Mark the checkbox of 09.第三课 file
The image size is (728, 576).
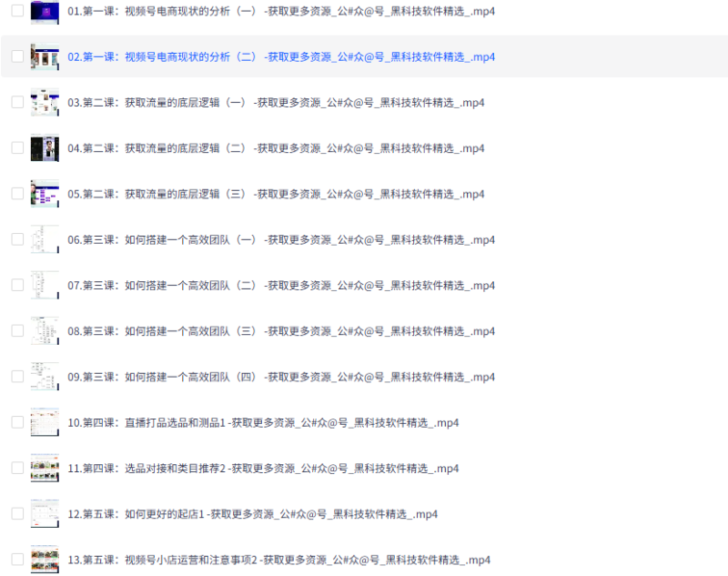tap(17, 376)
